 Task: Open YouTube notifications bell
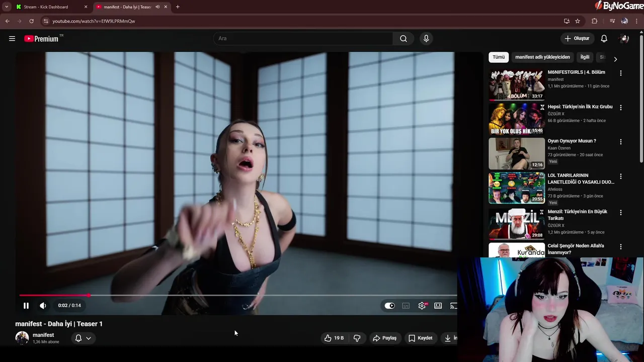click(604, 39)
